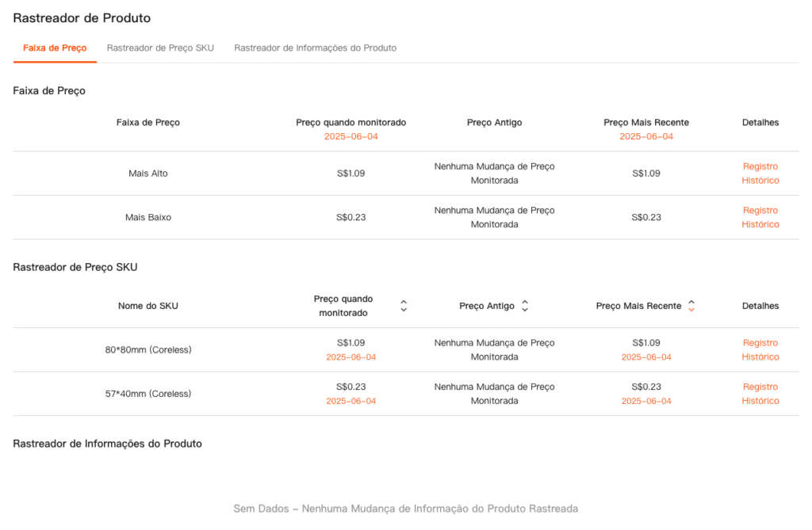The width and height of the screenshot is (812, 530).
Task: Open Registro Histórico for Mais Alto row
Action: 760,173
